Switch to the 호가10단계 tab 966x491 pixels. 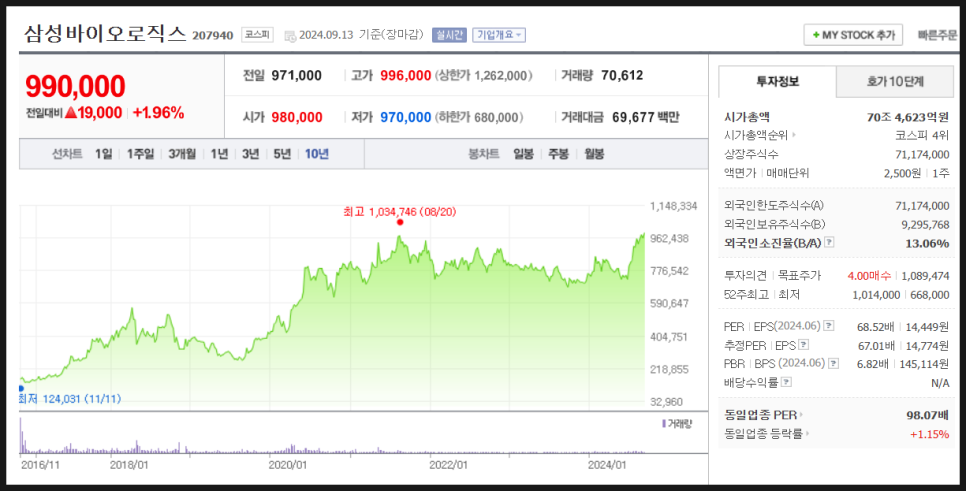895,81
